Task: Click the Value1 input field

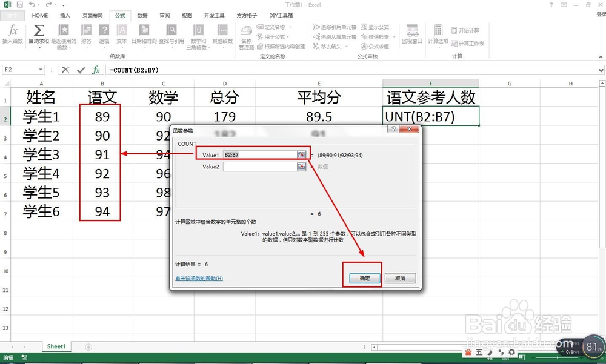Action: click(x=260, y=155)
